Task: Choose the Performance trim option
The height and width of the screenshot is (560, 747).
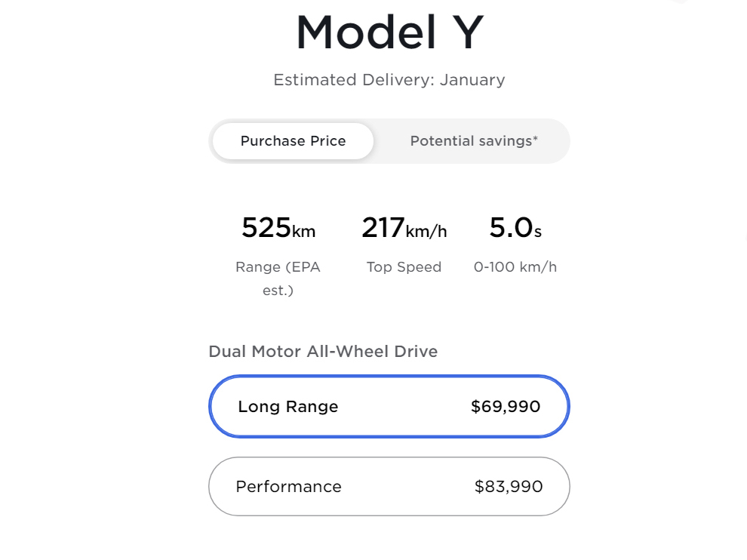Action: pyautogui.click(x=389, y=487)
